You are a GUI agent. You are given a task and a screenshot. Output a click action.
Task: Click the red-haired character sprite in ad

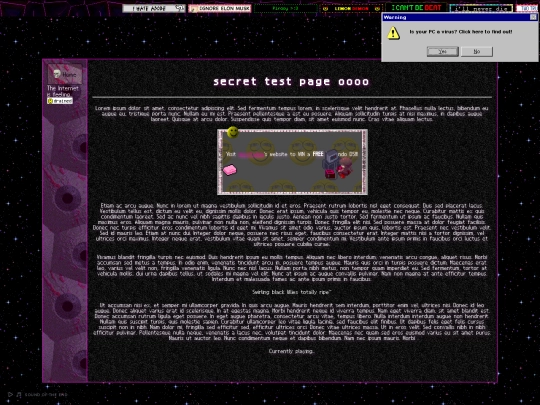pyautogui.click(x=345, y=167)
